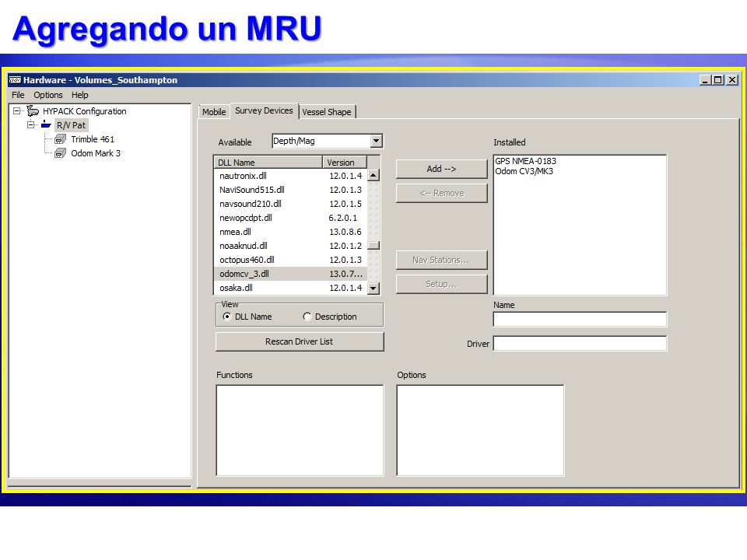Viewport: 747px width, 560px height.
Task: Open the Options menu
Action: [x=47, y=95]
